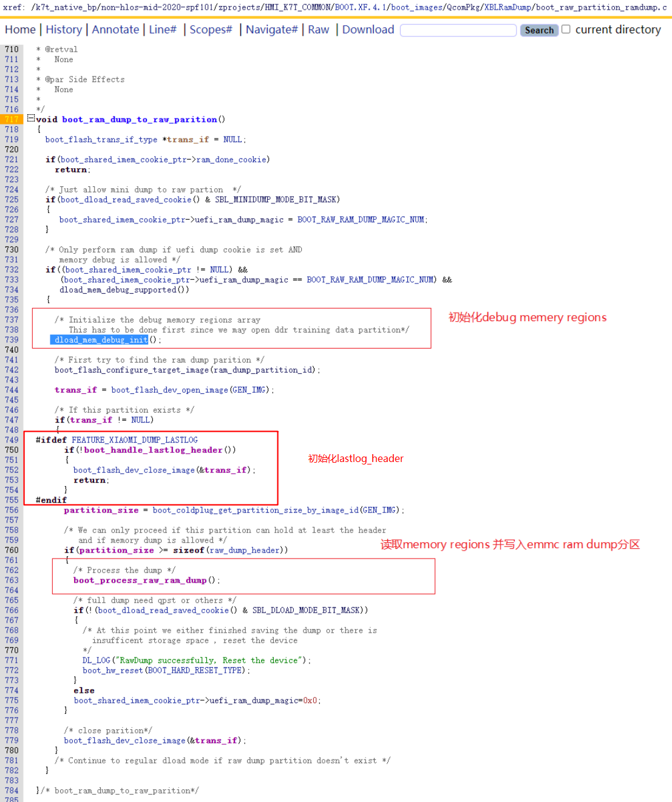This screenshot has height=802, width=672.
Task: Click boot_handle_lastlog_header function link
Action: pyautogui.click(x=153, y=450)
